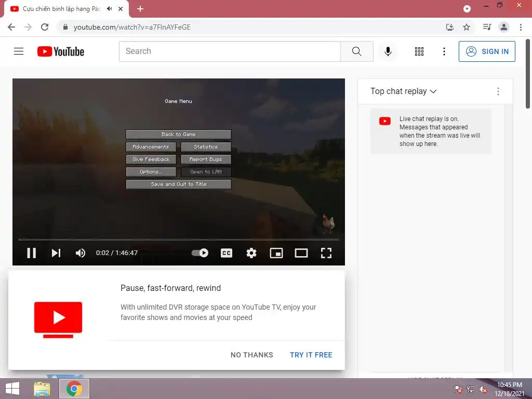
Task: Toggle the autoplay switch in the player
Action: (199, 253)
